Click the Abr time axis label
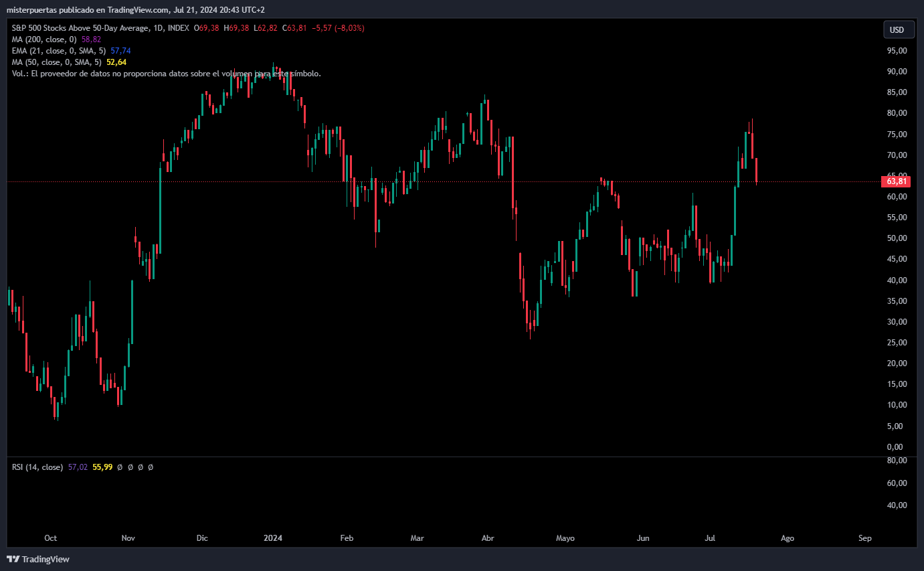 pos(488,538)
